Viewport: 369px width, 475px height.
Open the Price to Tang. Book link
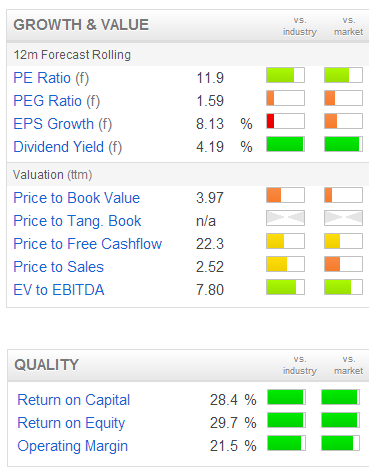(x=77, y=221)
